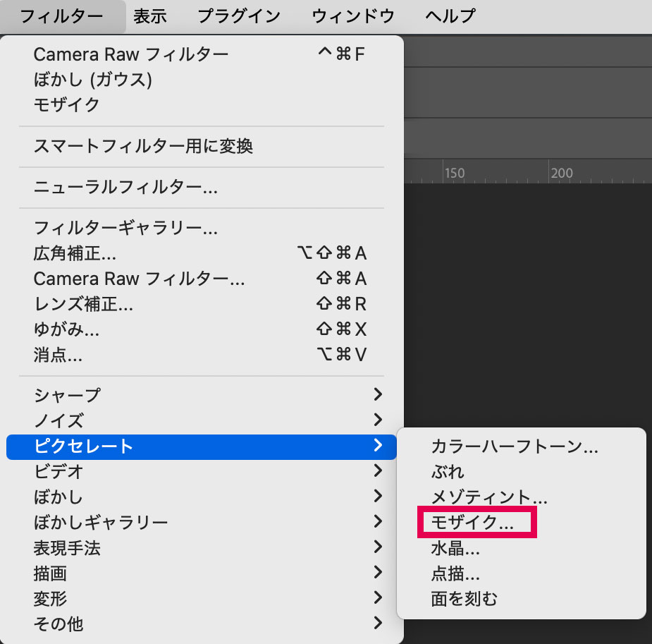Image resolution: width=652 pixels, height=644 pixels.
Task: Expand the ビデオ submenu
Action: pos(202,472)
